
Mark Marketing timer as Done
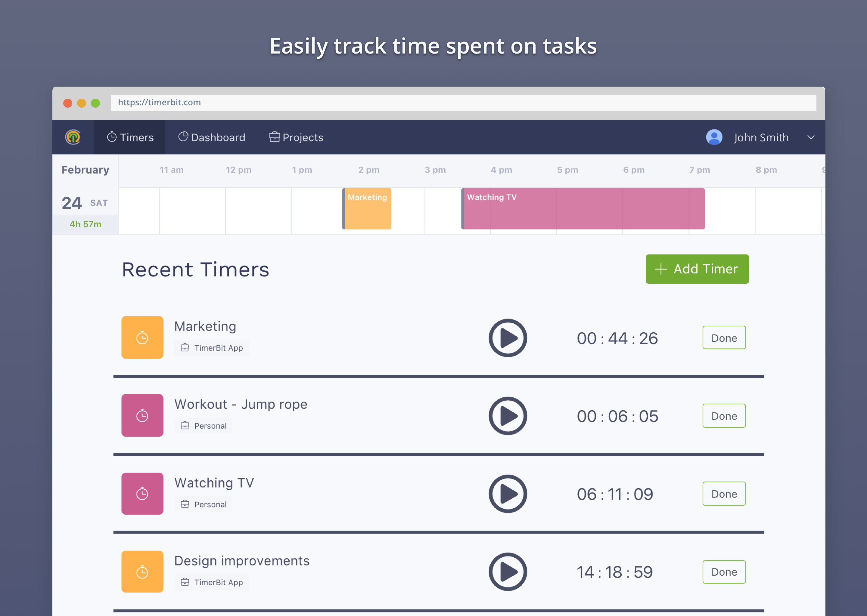click(x=724, y=337)
